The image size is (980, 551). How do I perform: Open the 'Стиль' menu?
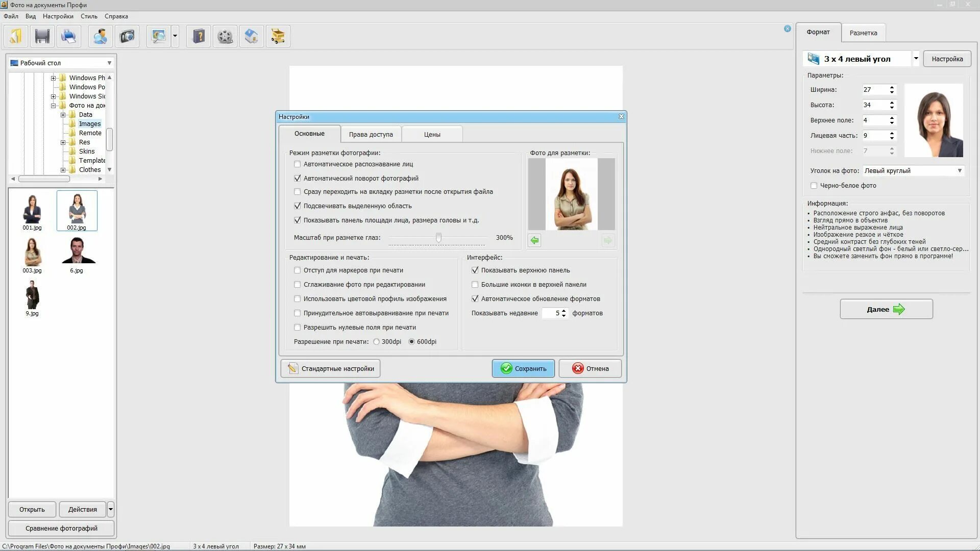(x=89, y=16)
